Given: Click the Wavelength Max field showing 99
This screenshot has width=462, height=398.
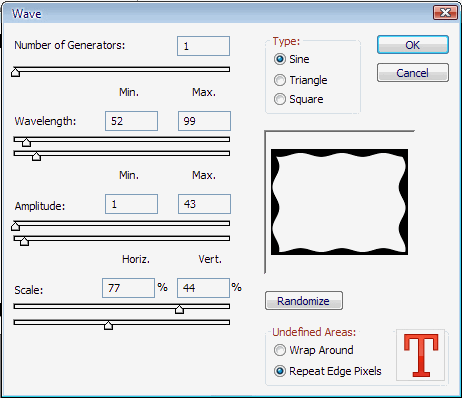Looking at the screenshot, I should click(204, 121).
